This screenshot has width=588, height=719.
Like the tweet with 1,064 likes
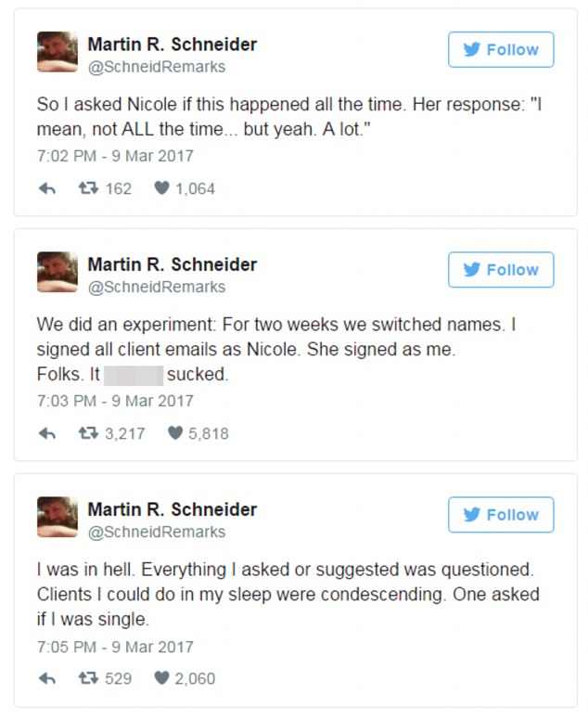[161, 188]
